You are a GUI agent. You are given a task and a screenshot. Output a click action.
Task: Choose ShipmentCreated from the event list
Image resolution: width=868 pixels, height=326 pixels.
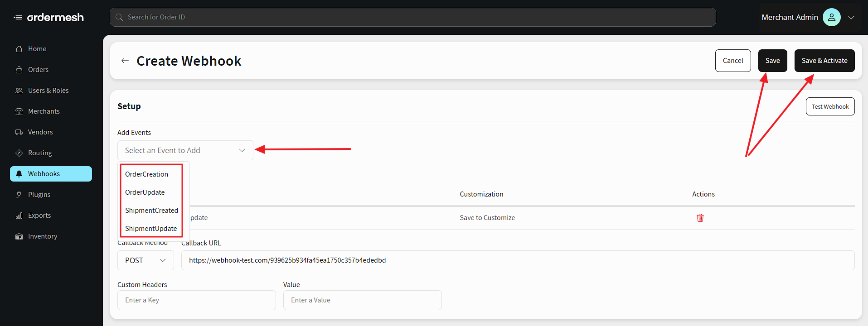pos(151,211)
